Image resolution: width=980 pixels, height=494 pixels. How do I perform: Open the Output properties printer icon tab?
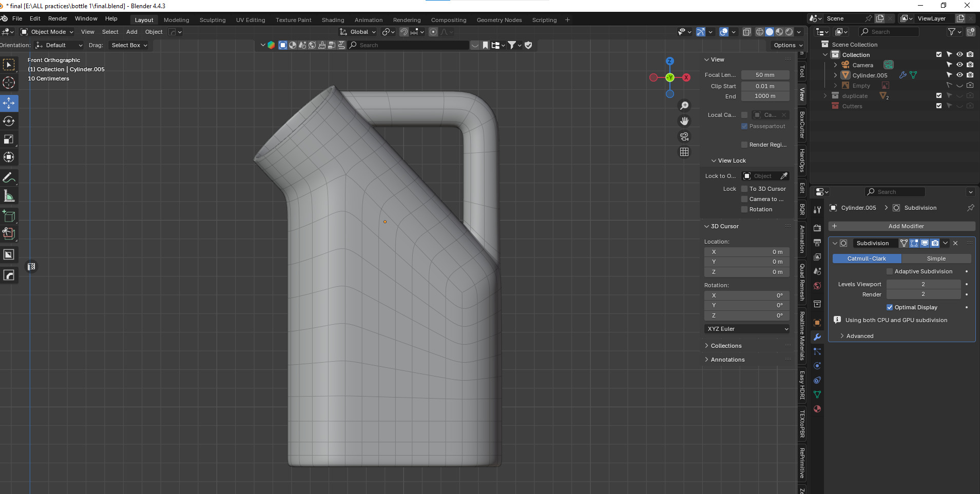[817, 243]
